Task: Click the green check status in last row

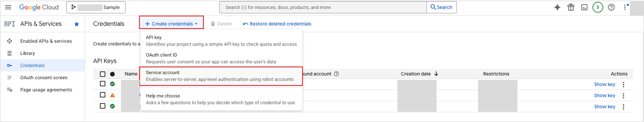Action: point(112,106)
